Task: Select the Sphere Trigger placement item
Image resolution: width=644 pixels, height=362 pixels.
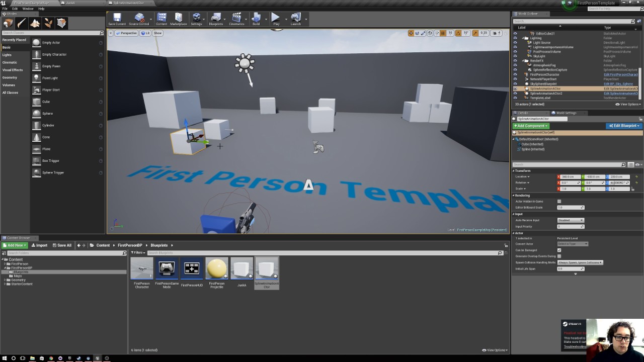Action: tap(67, 172)
